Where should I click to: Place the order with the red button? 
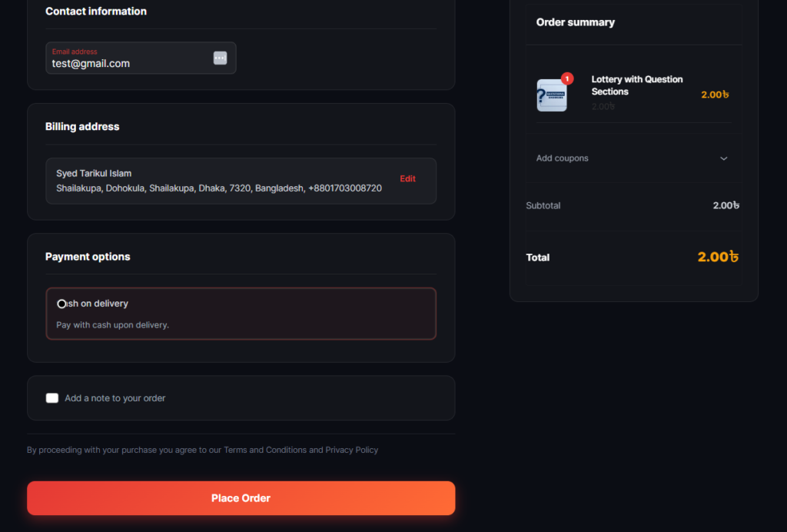241,498
